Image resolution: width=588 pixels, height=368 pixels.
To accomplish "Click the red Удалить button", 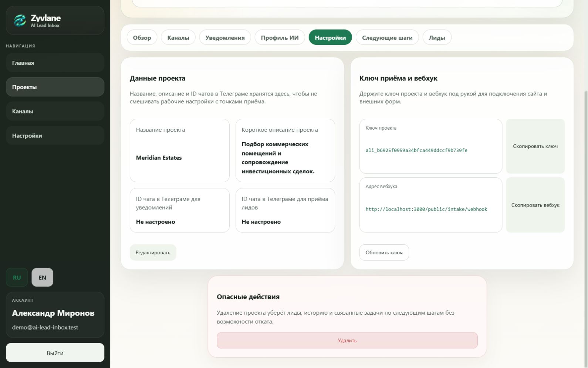I will coord(347,340).
